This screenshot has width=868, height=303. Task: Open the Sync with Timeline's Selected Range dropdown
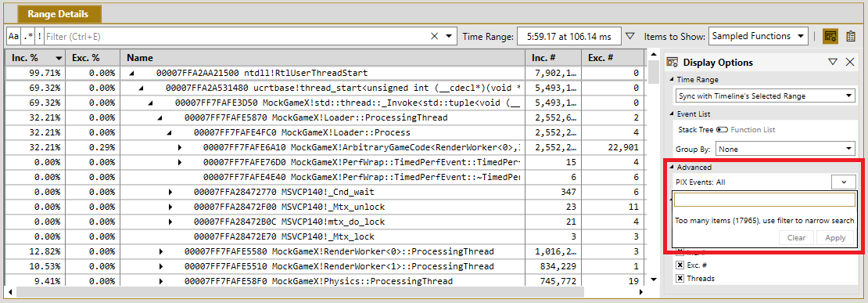coord(765,96)
